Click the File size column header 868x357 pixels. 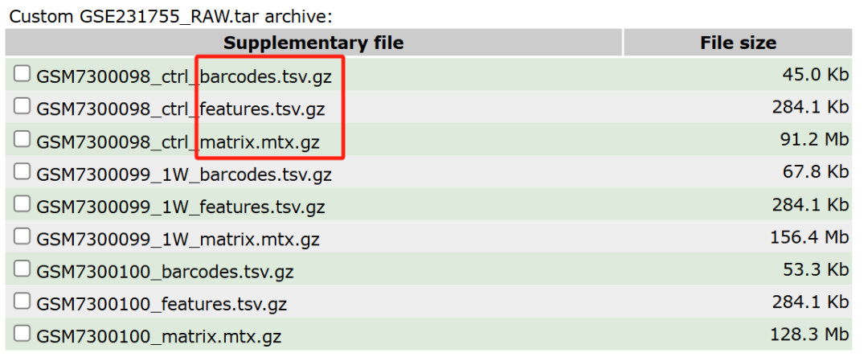(738, 43)
